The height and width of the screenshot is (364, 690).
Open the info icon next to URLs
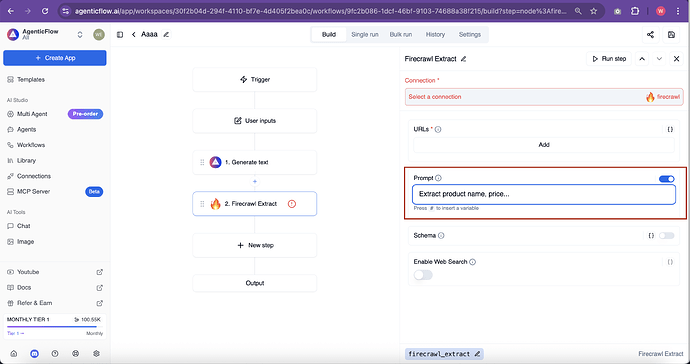tap(438, 129)
